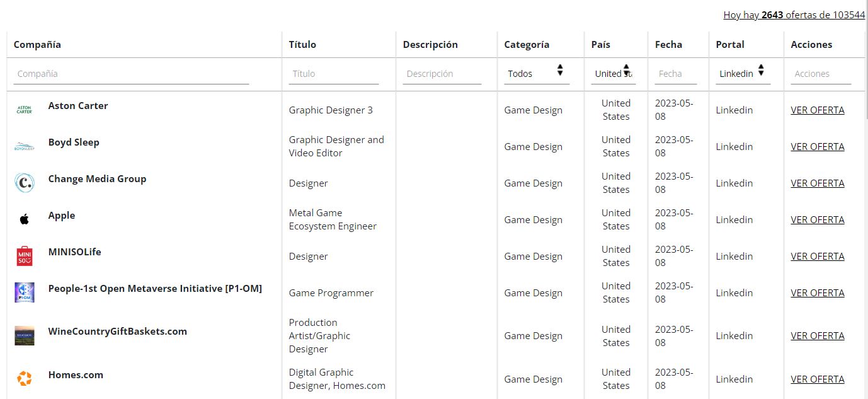
Task: Click the Aston Carter company logo
Action: [24, 110]
